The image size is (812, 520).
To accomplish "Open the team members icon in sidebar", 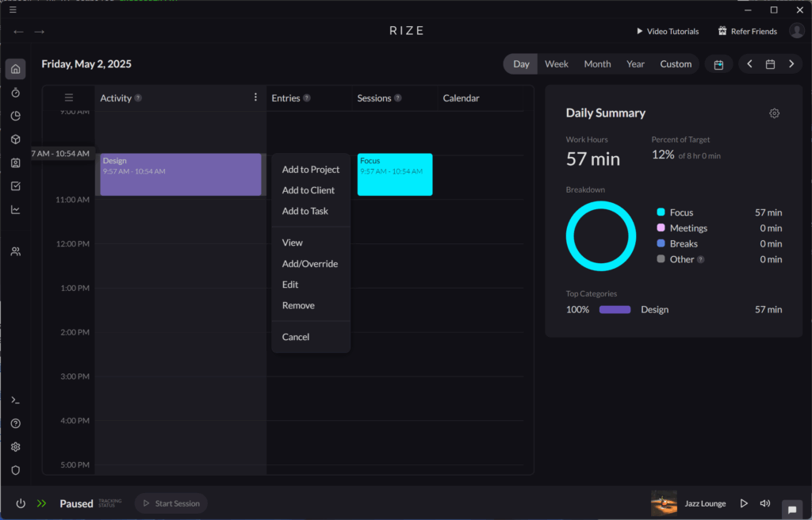I will (x=15, y=250).
